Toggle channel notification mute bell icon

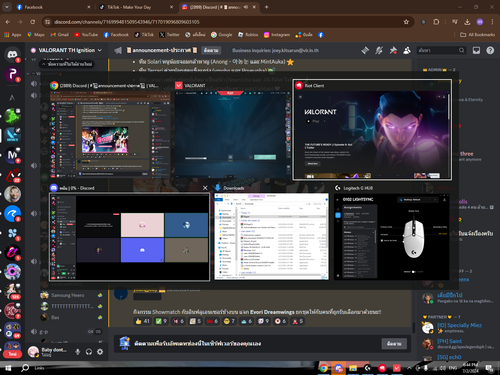pyautogui.click(x=379, y=50)
